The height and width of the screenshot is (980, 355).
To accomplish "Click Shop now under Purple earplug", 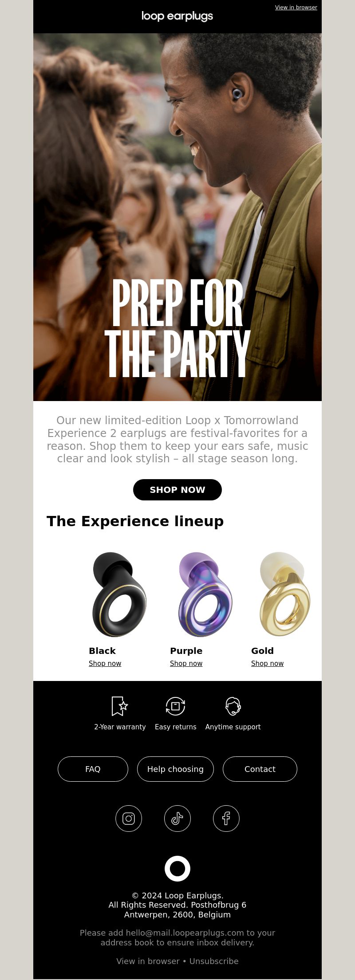I will 186,663.
